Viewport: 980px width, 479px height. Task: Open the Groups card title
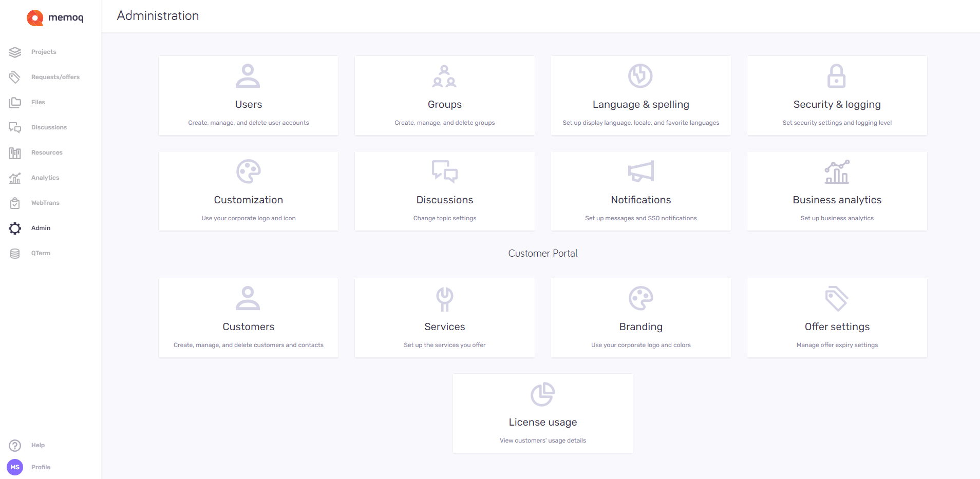pyautogui.click(x=445, y=104)
